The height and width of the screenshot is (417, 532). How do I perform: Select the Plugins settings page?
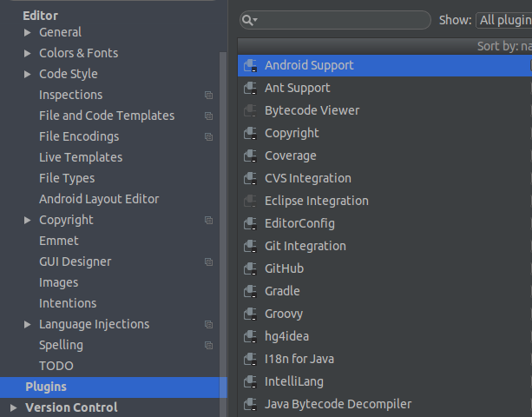[x=114, y=387]
